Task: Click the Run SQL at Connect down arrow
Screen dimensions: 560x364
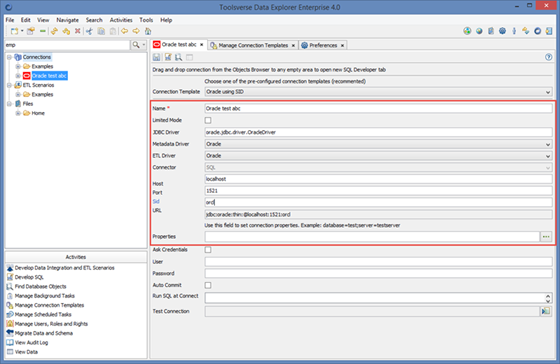Action: click(x=548, y=301)
